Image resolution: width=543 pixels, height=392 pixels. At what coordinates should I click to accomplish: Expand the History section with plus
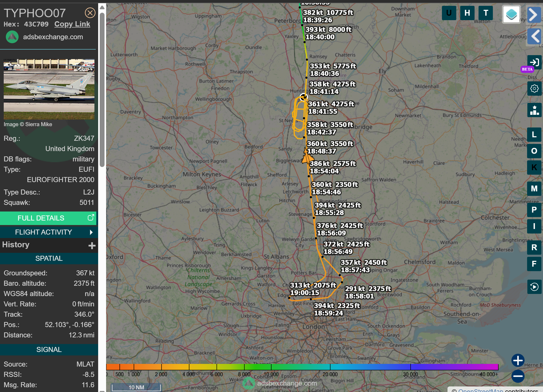[92, 245]
